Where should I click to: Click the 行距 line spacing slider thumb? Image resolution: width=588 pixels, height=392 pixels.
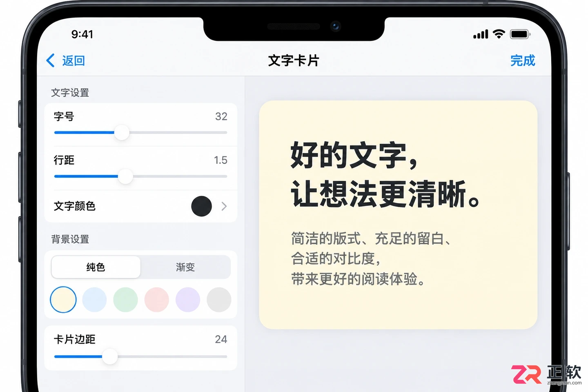point(125,176)
